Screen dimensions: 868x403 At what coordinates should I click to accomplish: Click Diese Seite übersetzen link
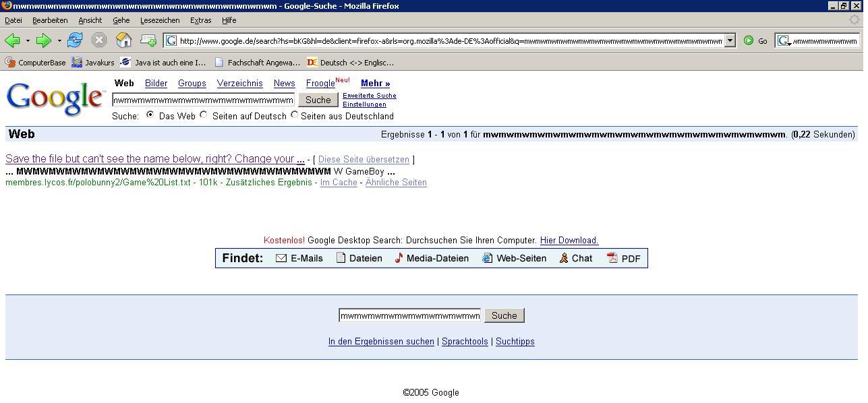point(364,160)
